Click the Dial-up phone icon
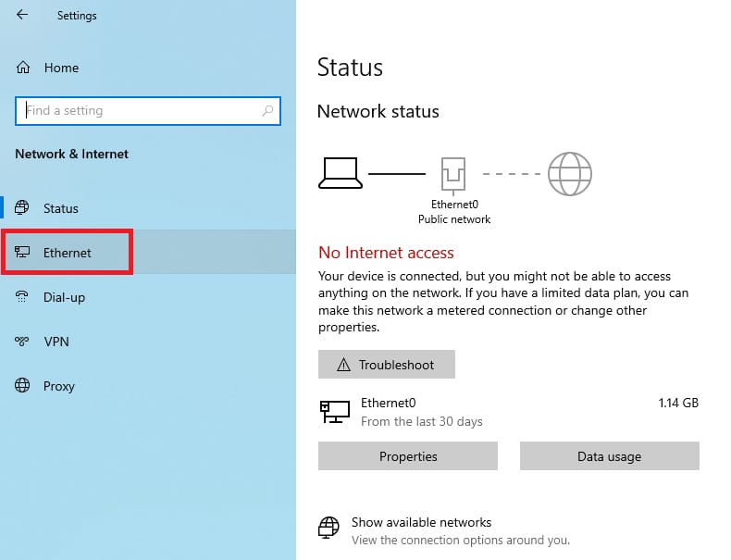The height and width of the screenshot is (560, 731). tap(22, 296)
